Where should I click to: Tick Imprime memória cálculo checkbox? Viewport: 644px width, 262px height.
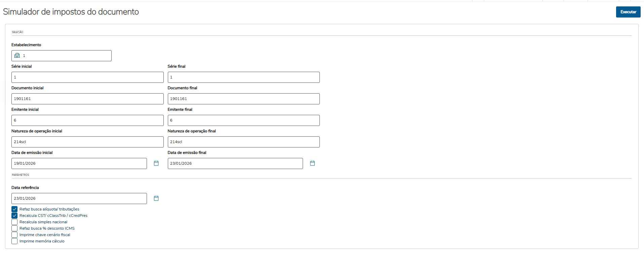tap(14, 241)
